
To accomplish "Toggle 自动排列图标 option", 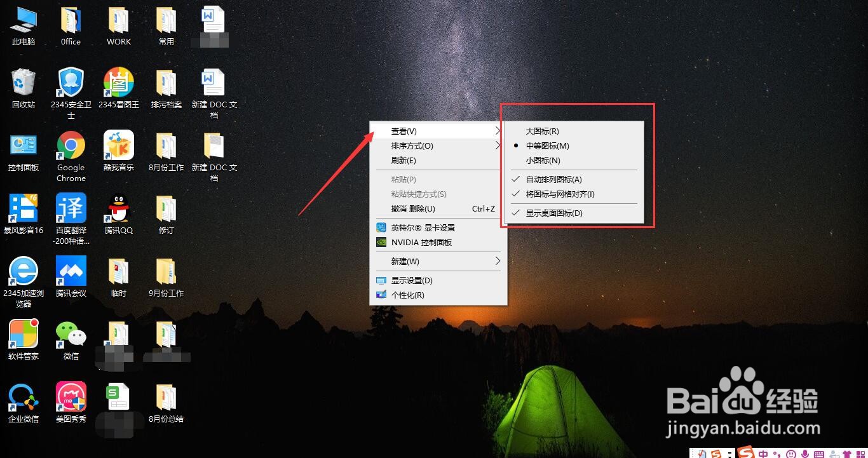I will point(555,179).
